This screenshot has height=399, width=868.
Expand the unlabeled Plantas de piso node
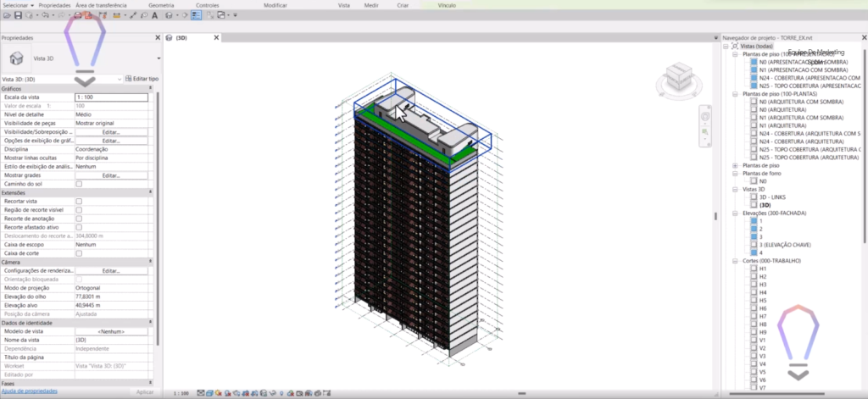pos(735,165)
